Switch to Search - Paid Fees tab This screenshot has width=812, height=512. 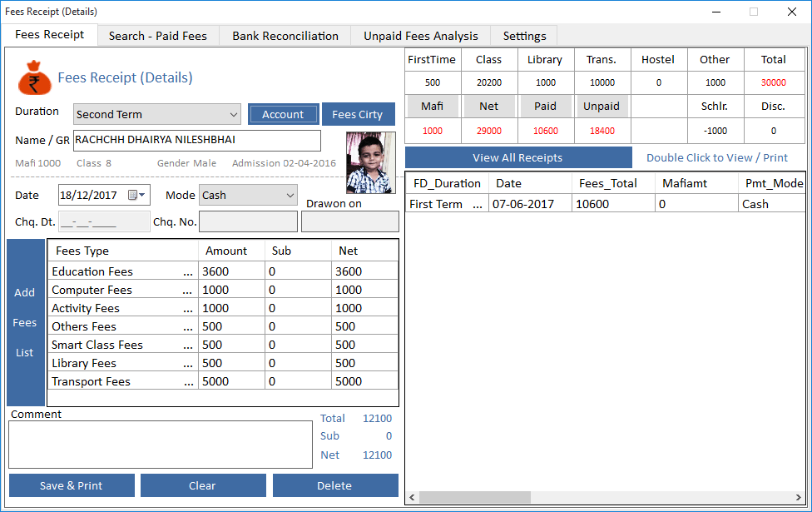pos(157,36)
